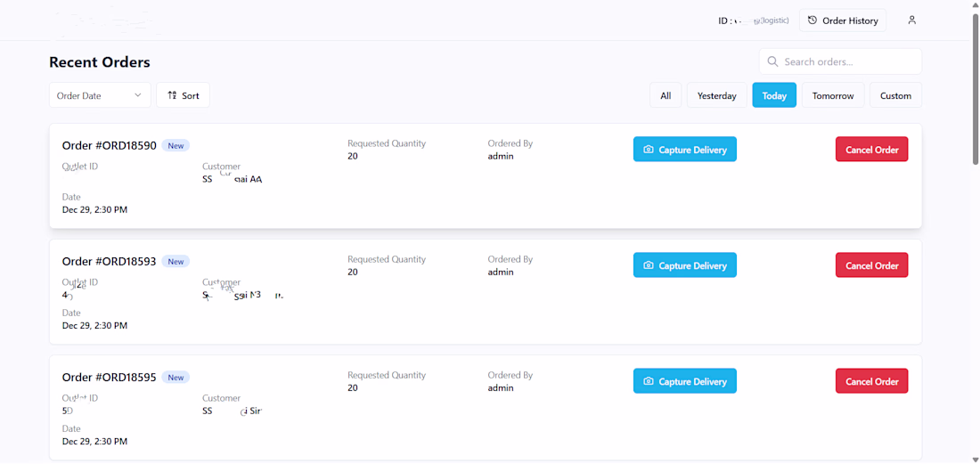
Task: Click the New badge on ORD18590
Action: [x=176, y=146]
